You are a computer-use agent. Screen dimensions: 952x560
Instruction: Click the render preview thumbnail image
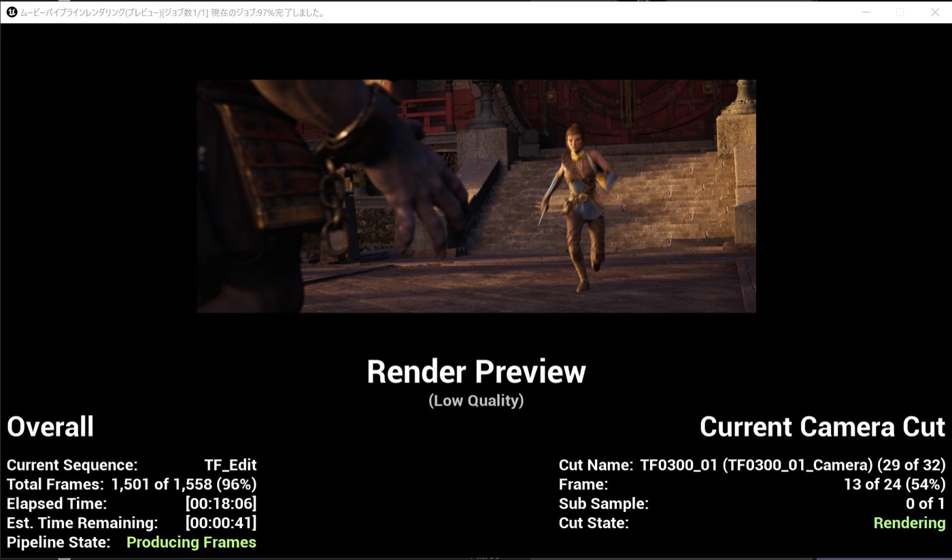[476, 196]
